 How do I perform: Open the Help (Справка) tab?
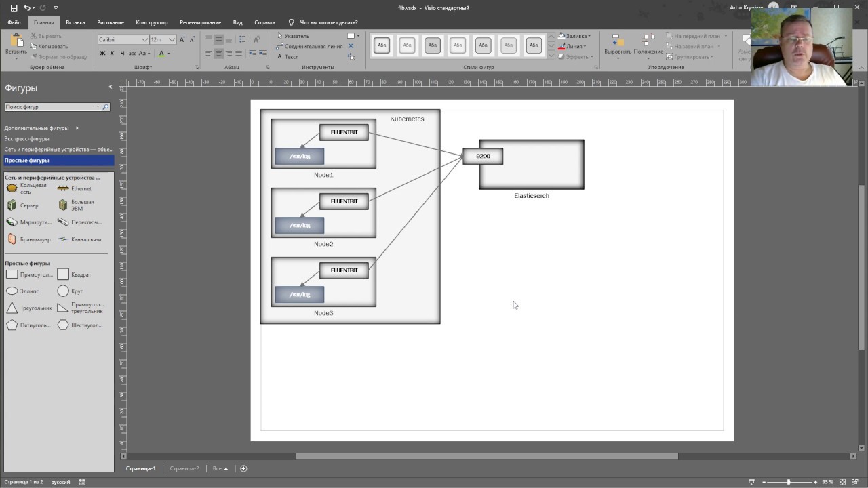point(265,22)
